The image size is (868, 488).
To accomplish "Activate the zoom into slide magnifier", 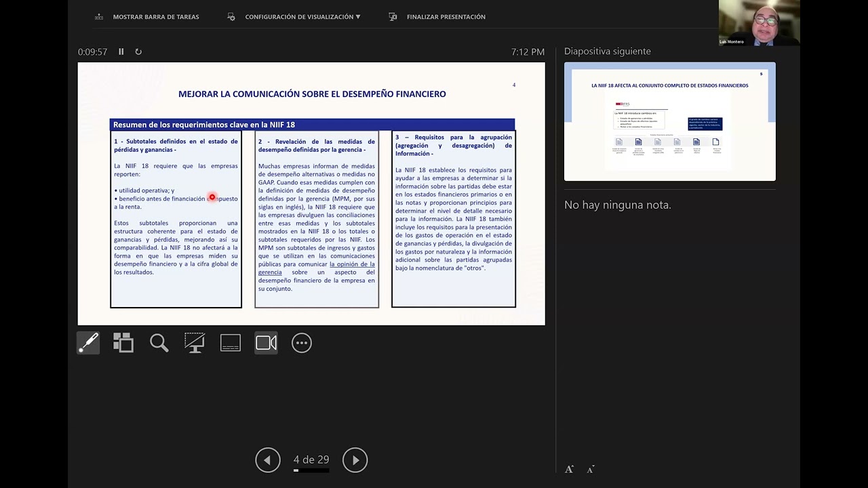I will point(159,343).
